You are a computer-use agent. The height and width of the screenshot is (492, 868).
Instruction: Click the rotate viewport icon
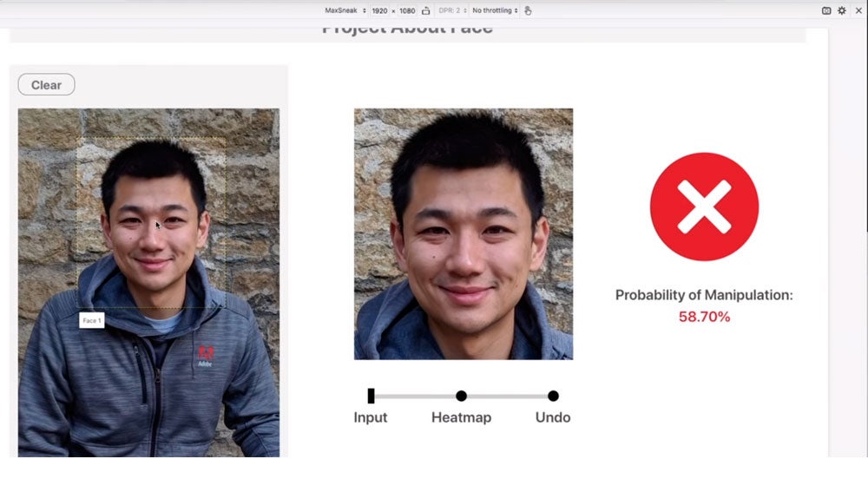click(x=425, y=10)
